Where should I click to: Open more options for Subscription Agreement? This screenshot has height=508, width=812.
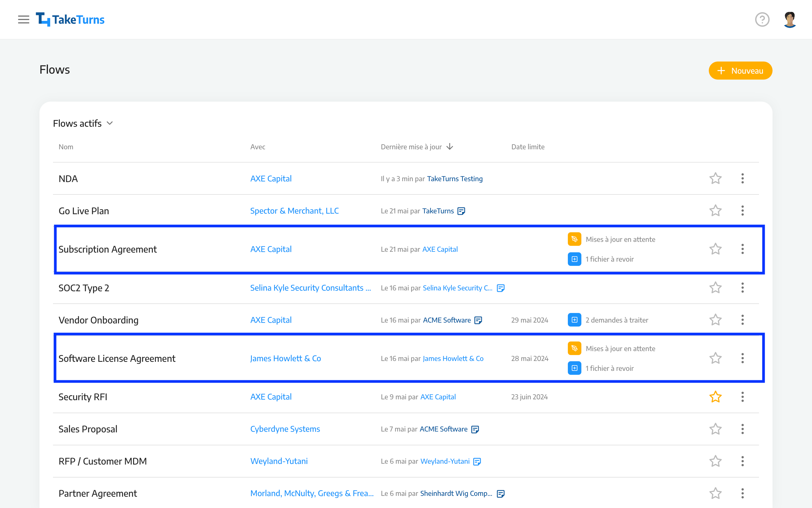pos(743,249)
